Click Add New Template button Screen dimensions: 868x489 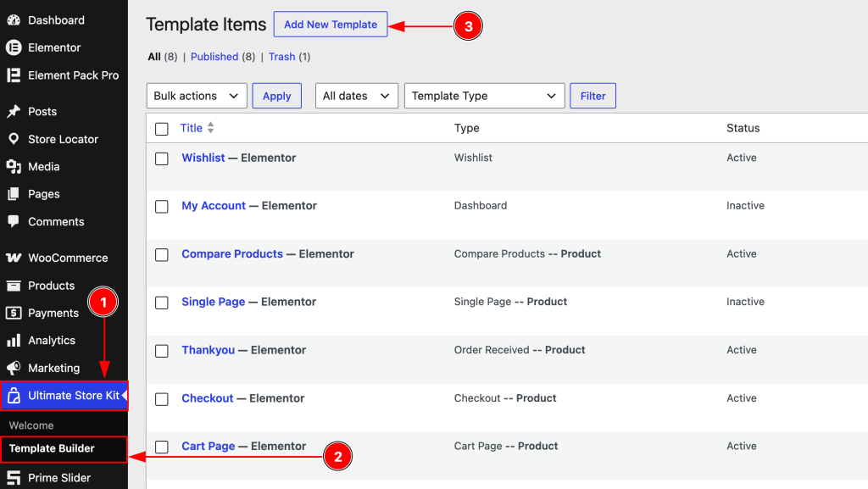[x=331, y=25]
